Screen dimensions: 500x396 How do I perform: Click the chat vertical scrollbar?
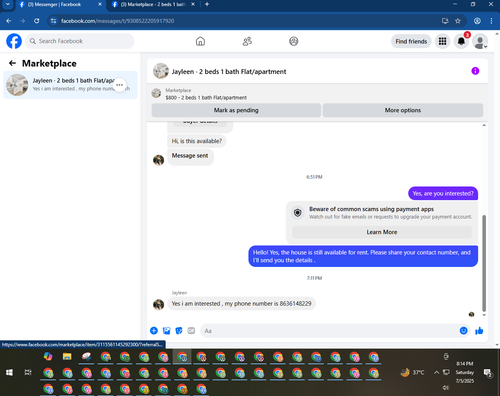484,262
